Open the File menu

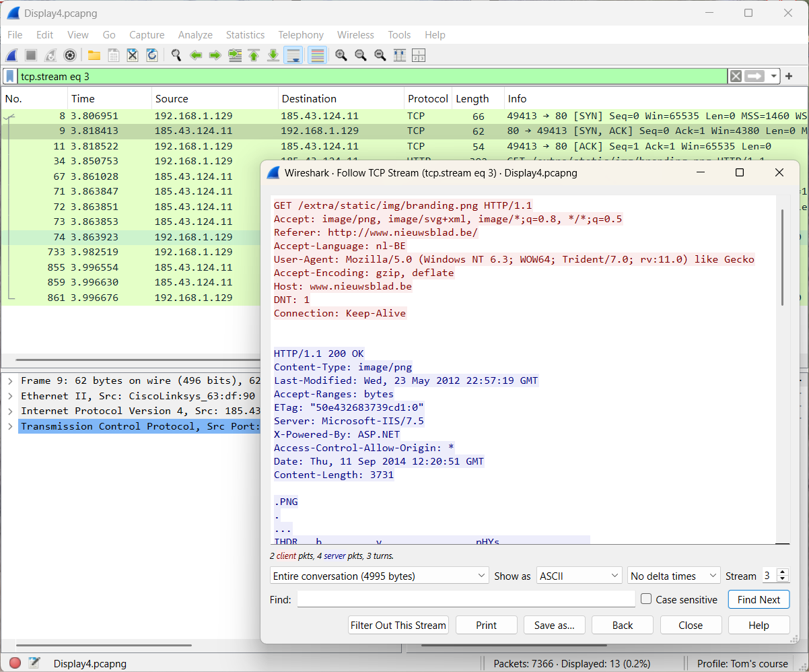pos(15,35)
